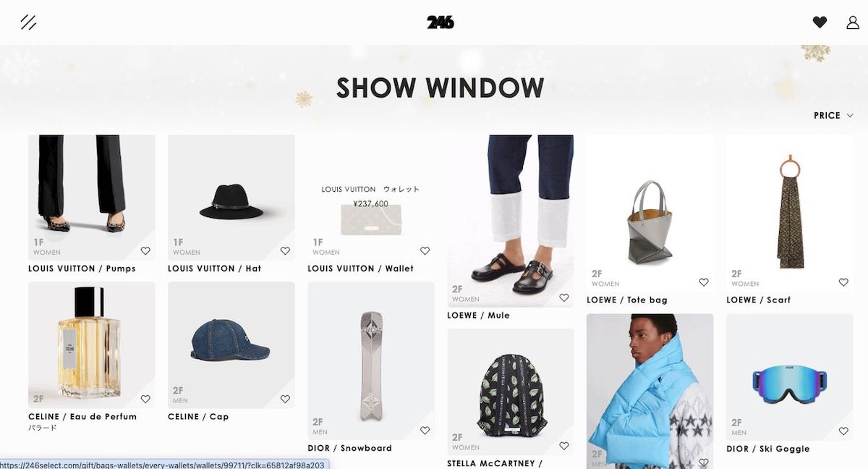Heart the Dior Snowboard item
The image size is (868, 469).
tap(425, 431)
